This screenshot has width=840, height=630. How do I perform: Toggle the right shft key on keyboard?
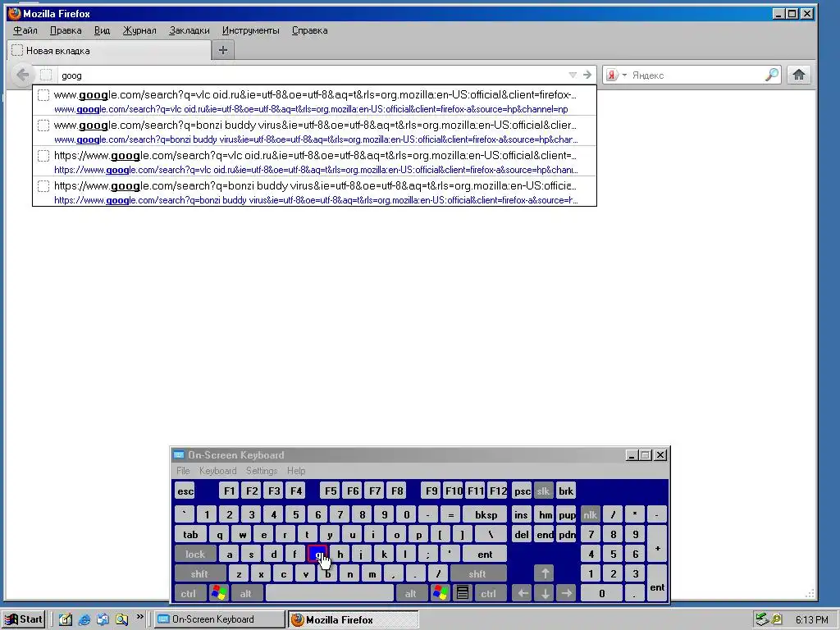(x=477, y=573)
